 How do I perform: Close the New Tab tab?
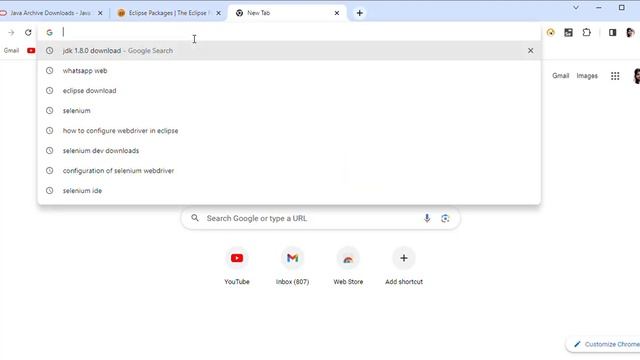[337, 13]
